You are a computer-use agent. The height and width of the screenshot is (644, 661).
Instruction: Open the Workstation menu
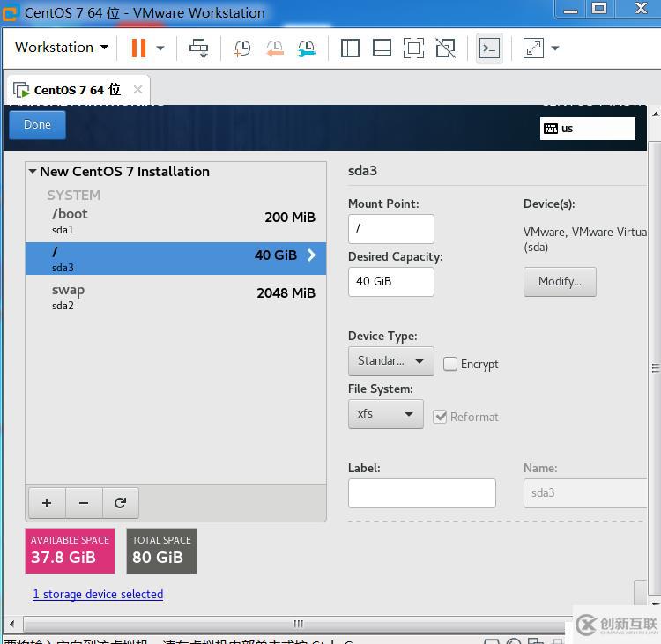tap(62, 48)
